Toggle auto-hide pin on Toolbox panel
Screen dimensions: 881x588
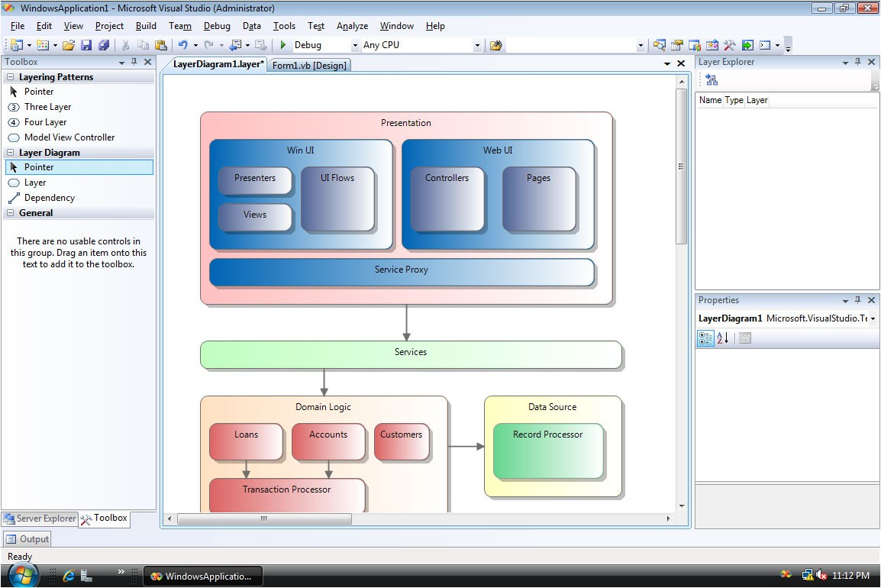pos(134,62)
